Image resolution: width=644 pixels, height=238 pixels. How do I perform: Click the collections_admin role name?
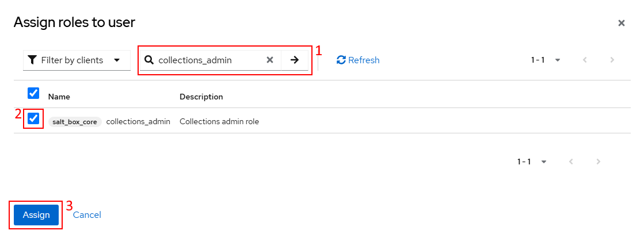pyautogui.click(x=138, y=121)
